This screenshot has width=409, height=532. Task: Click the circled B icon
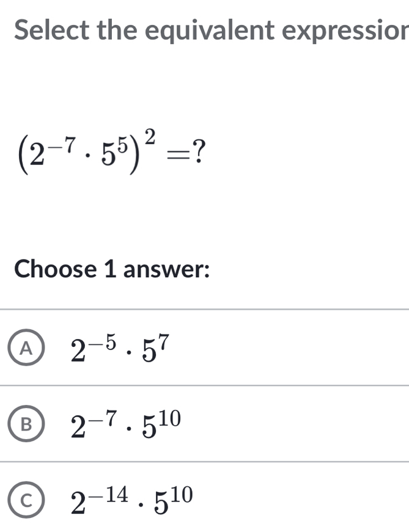[x=26, y=421]
